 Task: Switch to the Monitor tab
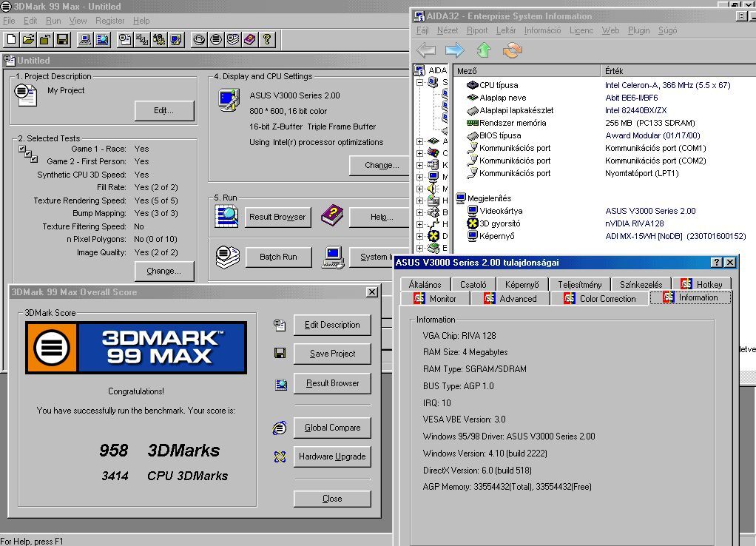[x=435, y=299]
